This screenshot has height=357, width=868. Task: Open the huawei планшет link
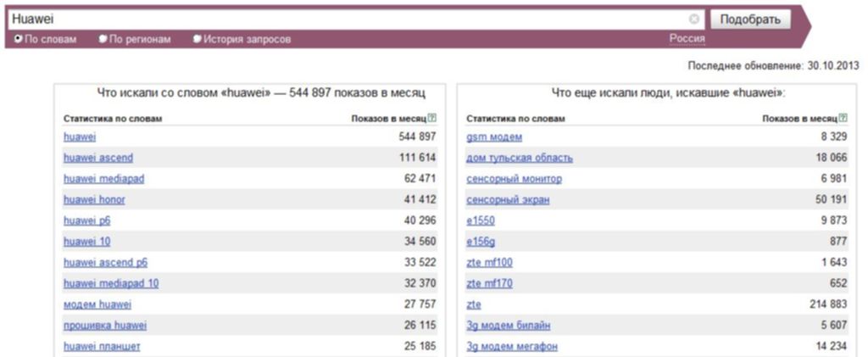click(102, 347)
